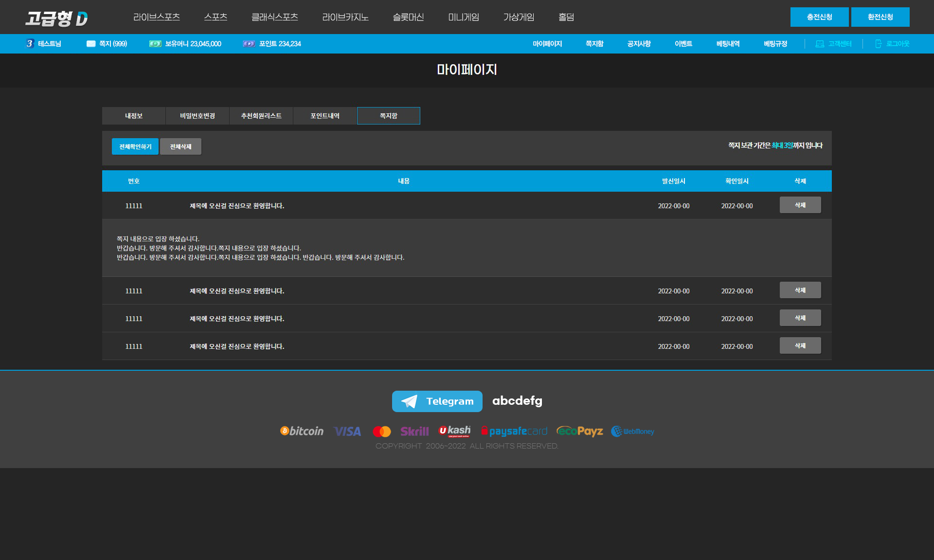934x560 pixels.
Task: Open 쪽지함 link in top bar
Action: (x=594, y=44)
